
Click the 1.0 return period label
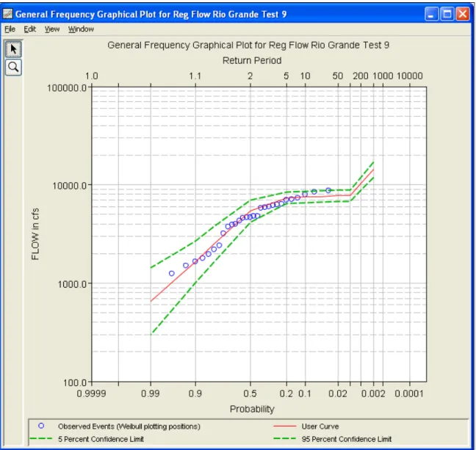(91, 76)
